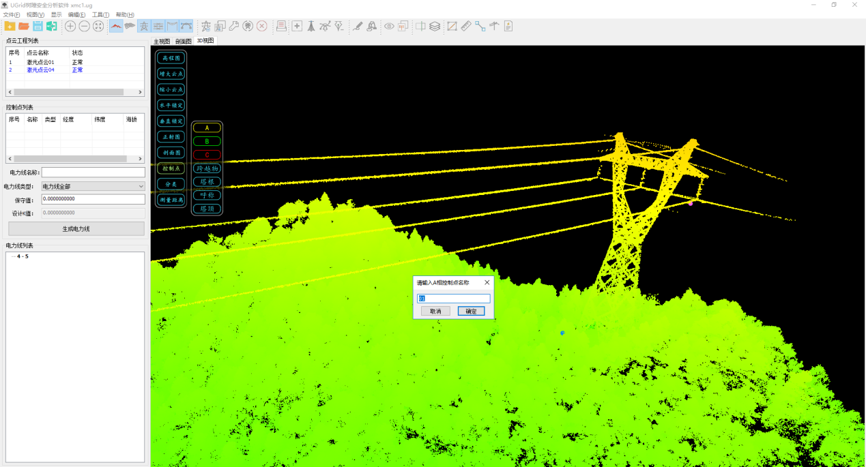866x467 pixels.
Task: Click the control point name input field
Action: coord(454,298)
